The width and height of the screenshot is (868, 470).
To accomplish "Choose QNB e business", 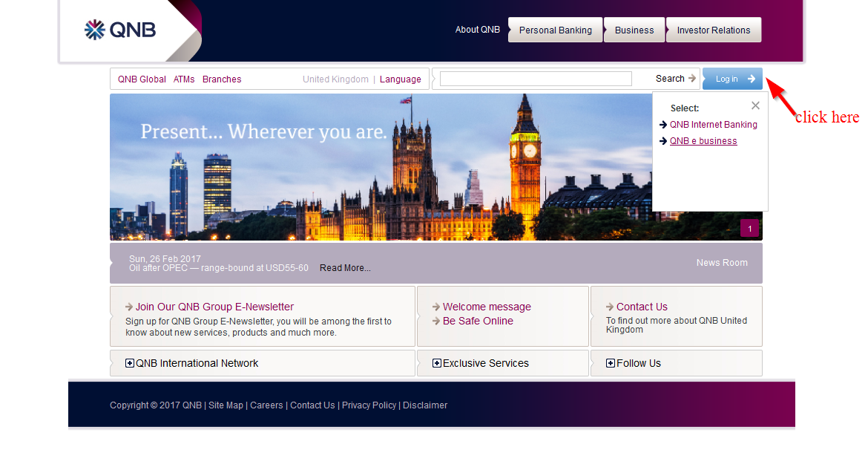I will pos(703,141).
